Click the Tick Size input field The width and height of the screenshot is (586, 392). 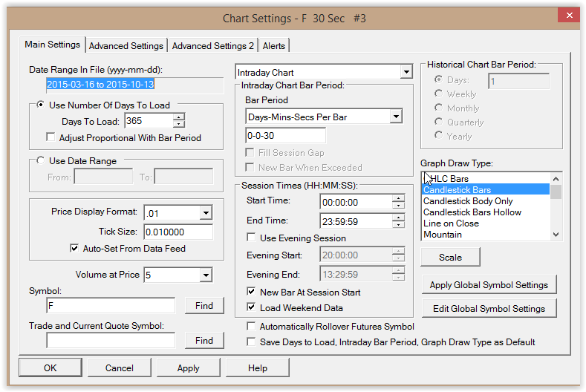coord(178,232)
